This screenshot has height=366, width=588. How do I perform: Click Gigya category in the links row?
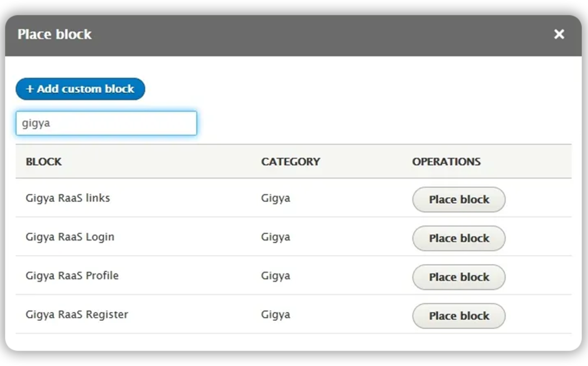(x=276, y=198)
